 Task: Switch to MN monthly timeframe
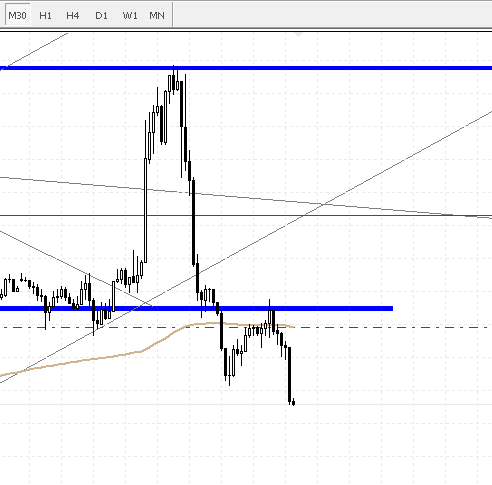click(x=157, y=16)
